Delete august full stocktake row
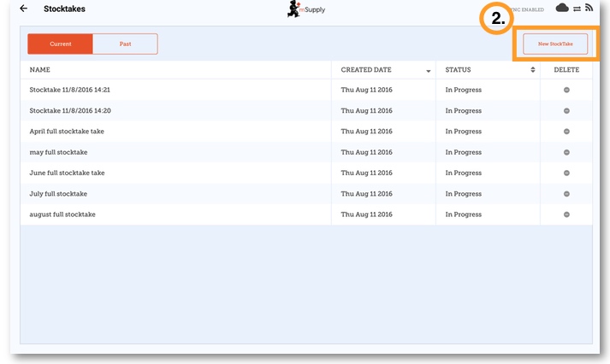 [566, 214]
